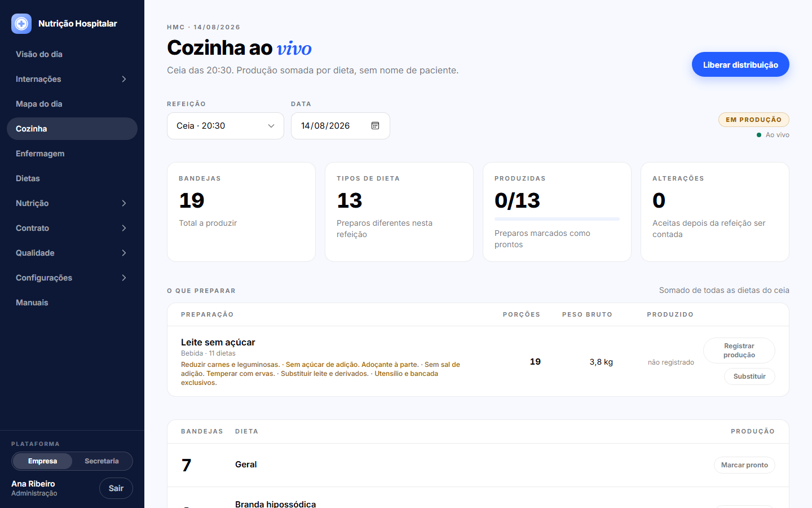
Task: Click Registrar produção for Leite sem açúcar
Action: [739, 351]
